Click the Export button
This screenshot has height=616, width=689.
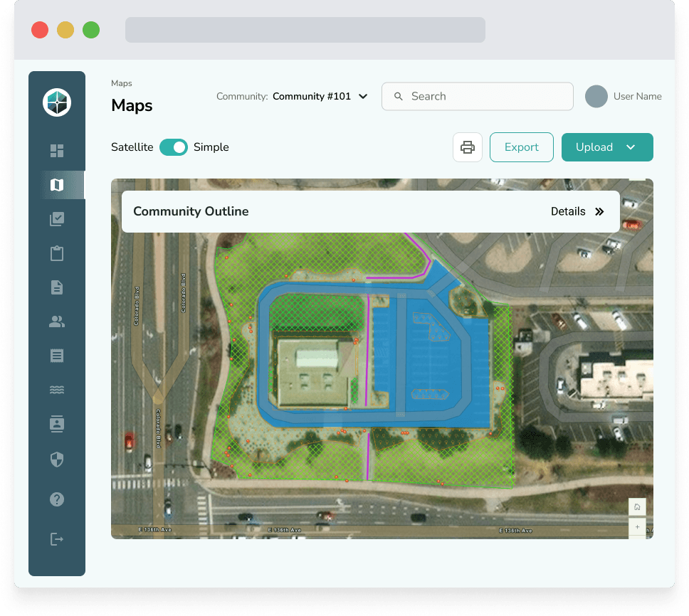pyautogui.click(x=521, y=147)
